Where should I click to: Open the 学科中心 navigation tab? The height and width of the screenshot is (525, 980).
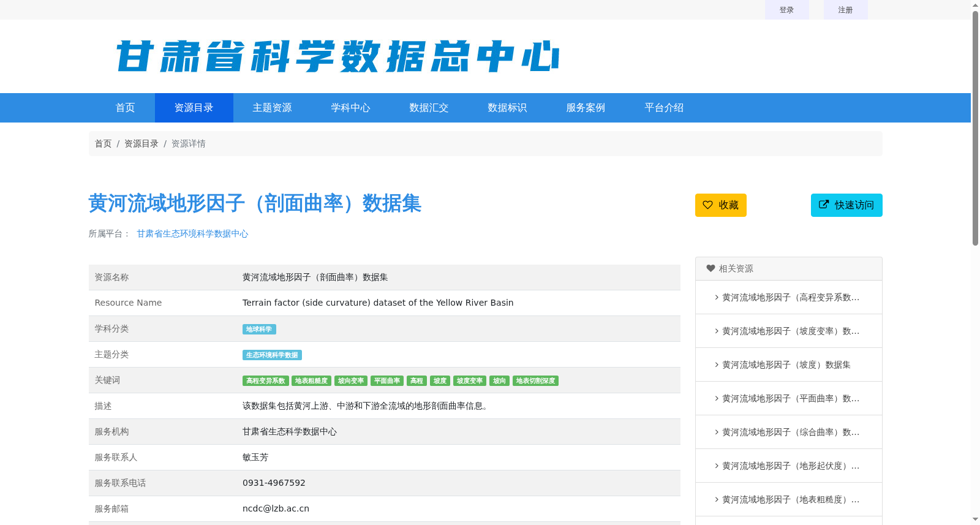(x=351, y=108)
